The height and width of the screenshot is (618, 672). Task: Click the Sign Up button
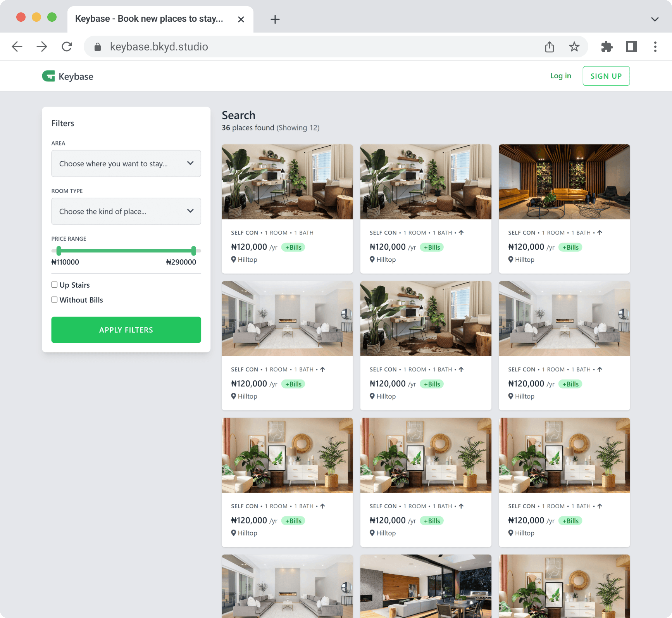(606, 76)
